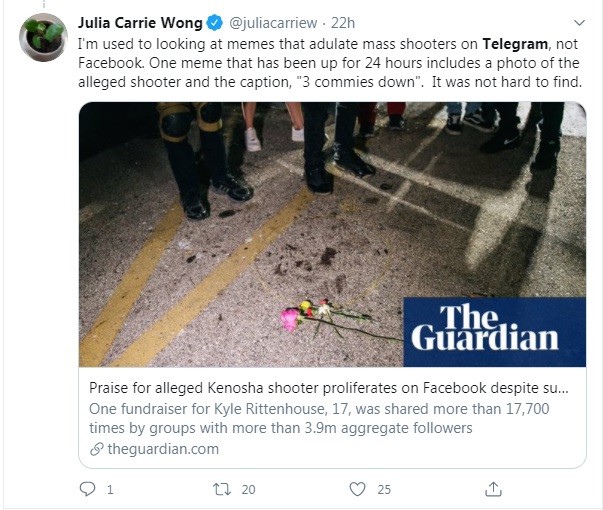Click the link chain icon beside theguardian.com
Screen dimensions: 603x510
point(97,449)
